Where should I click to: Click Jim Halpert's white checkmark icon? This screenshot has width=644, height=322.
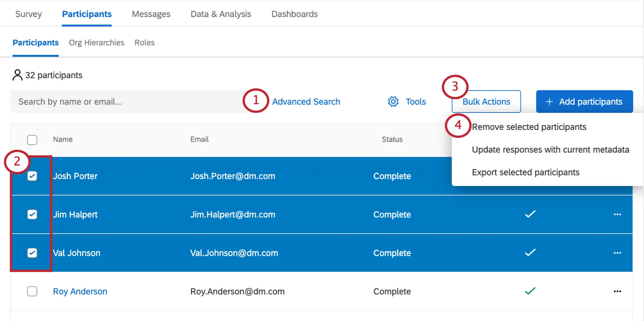point(530,214)
